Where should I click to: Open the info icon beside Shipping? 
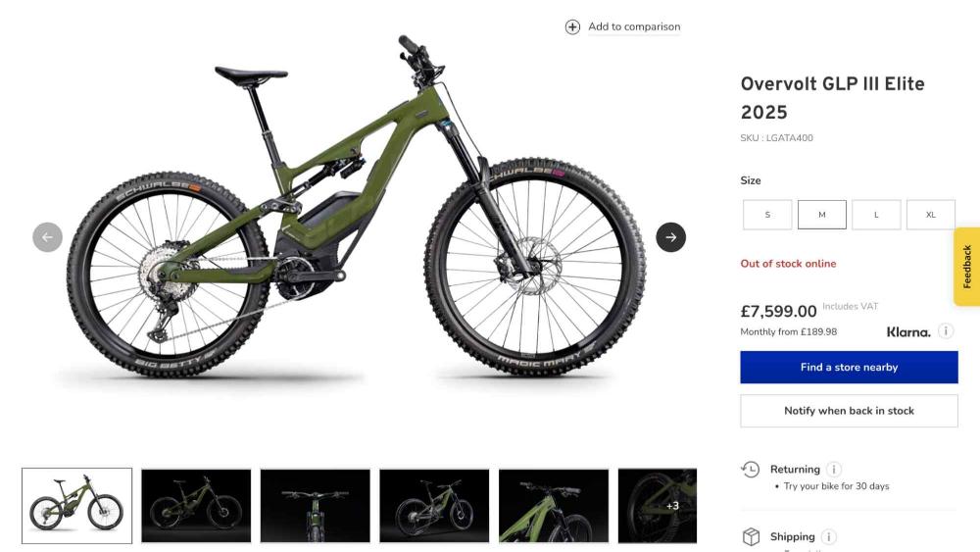[x=829, y=536]
